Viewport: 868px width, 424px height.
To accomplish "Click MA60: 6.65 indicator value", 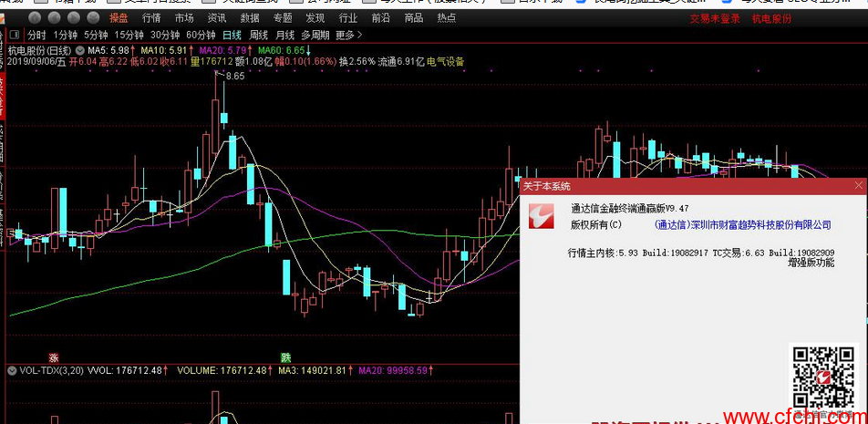I will pyautogui.click(x=281, y=50).
